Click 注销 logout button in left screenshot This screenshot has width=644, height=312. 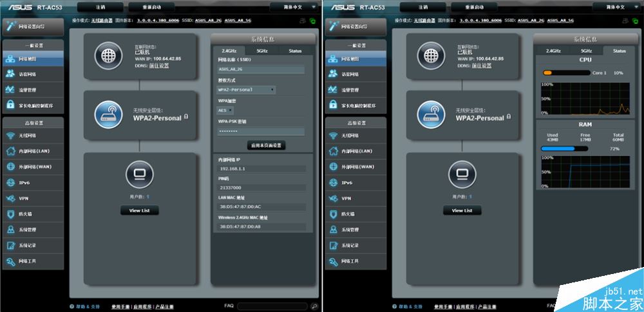click(x=100, y=7)
